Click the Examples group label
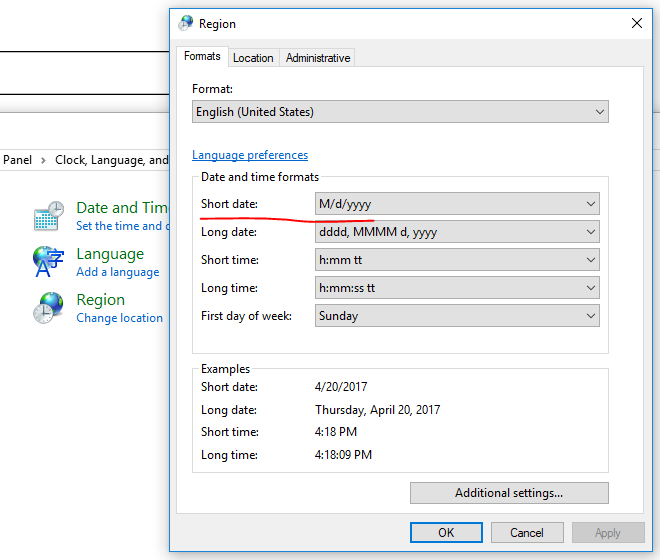The image size is (660, 560). [226, 369]
